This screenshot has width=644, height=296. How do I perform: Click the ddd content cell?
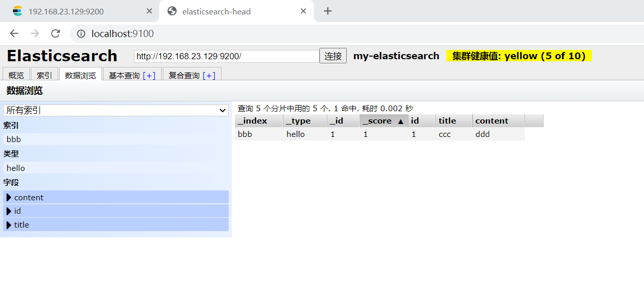[498, 134]
